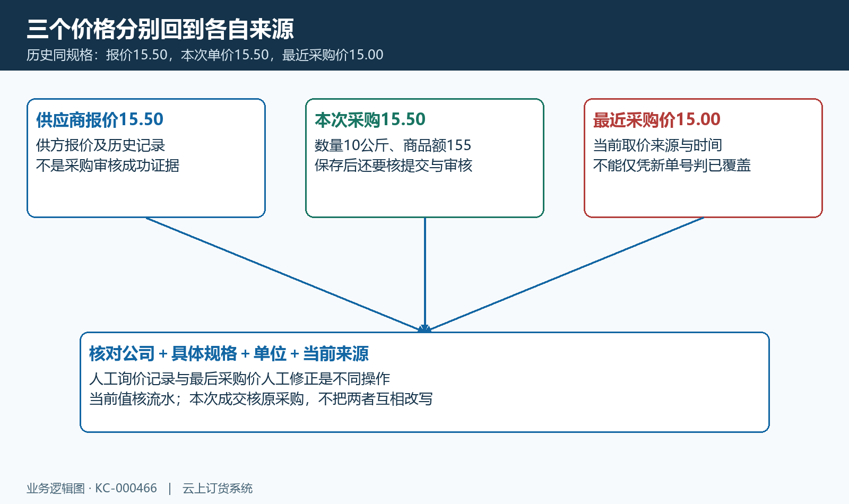This screenshot has height=504, width=849.
Task: Click the line 供方报价及历史记录
Action: (101, 145)
